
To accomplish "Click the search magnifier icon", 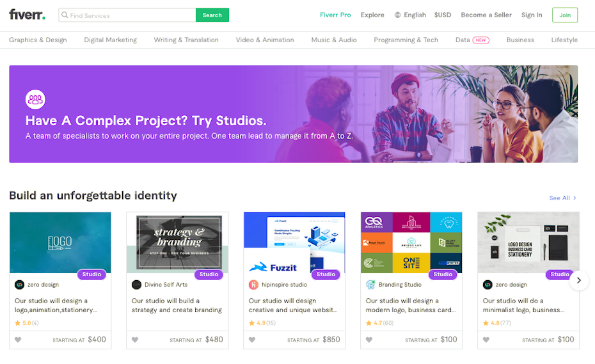I will tap(65, 15).
